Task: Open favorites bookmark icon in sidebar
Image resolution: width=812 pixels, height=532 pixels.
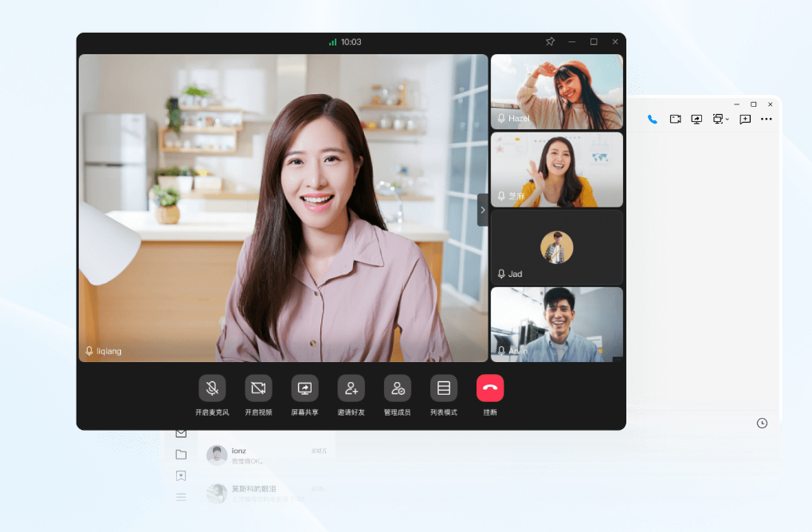Action: 181,475
